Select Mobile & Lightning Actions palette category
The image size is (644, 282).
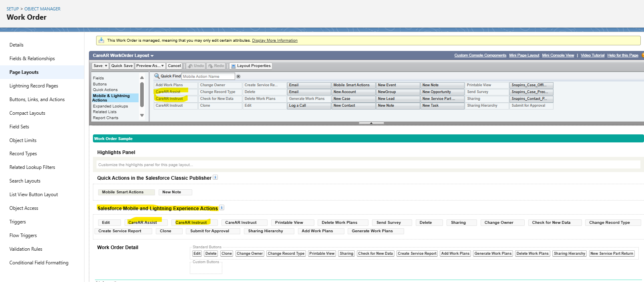tap(115, 98)
